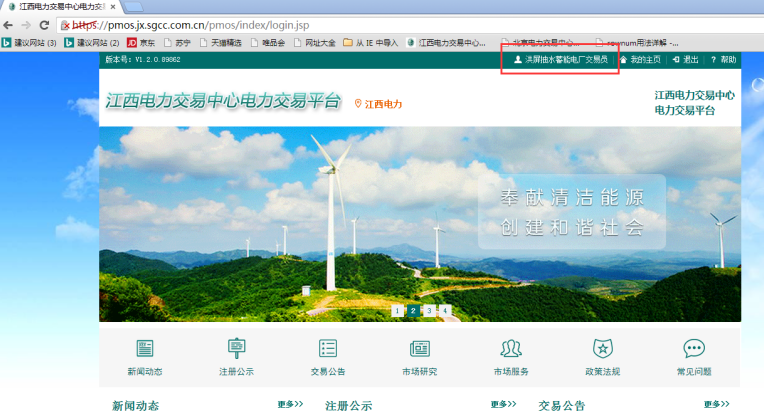
Task: Expand 更多>> next to 注册公示 section
Action: point(503,404)
